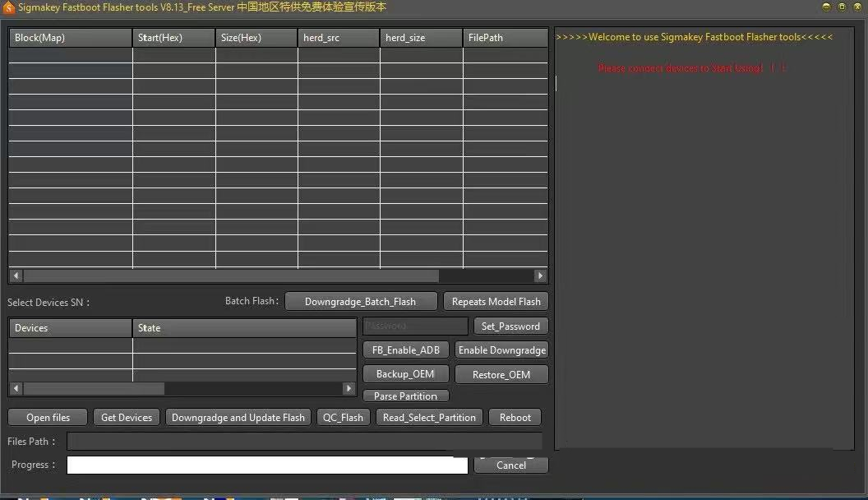Viewport: 868px width, 500px height.
Task: Cancel the current operation
Action: pos(511,465)
